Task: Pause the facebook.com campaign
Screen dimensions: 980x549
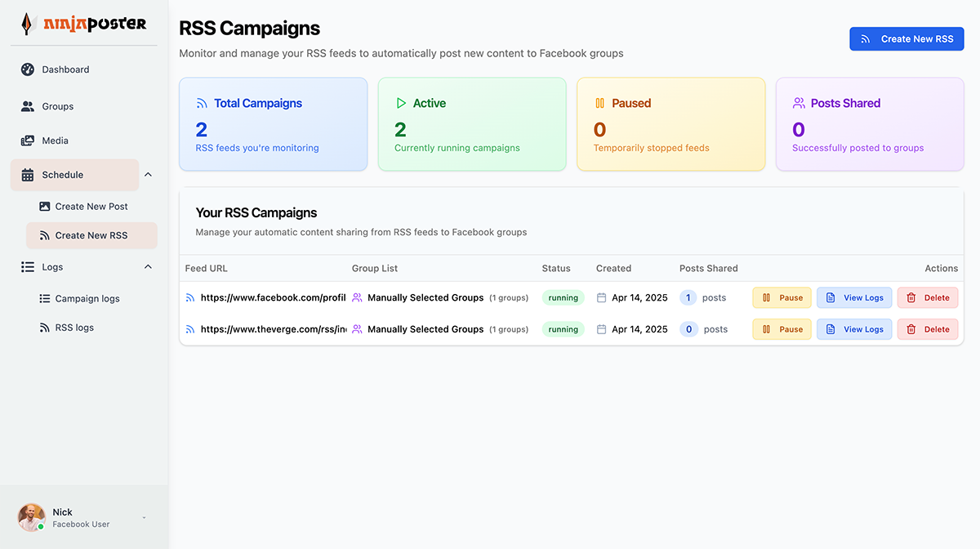Action: click(x=782, y=298)
